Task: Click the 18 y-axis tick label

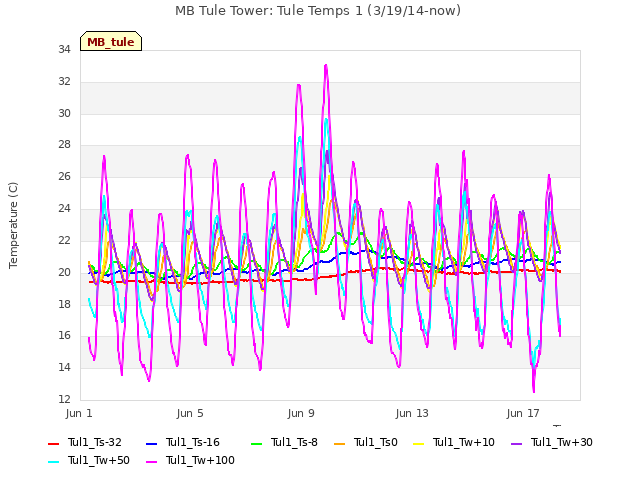Action: click(64, 304)
